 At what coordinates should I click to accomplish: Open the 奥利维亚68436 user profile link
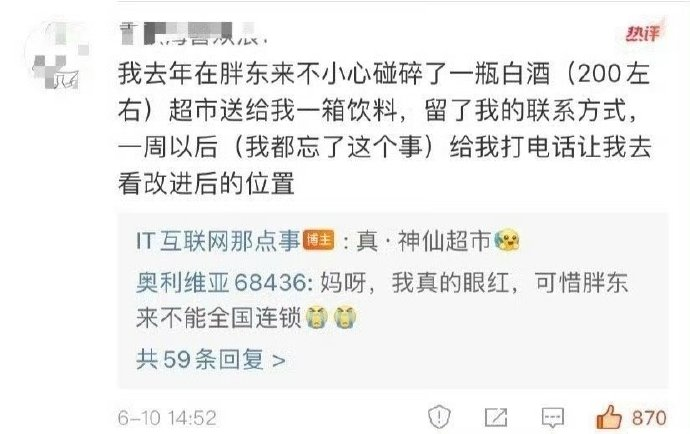221,282
